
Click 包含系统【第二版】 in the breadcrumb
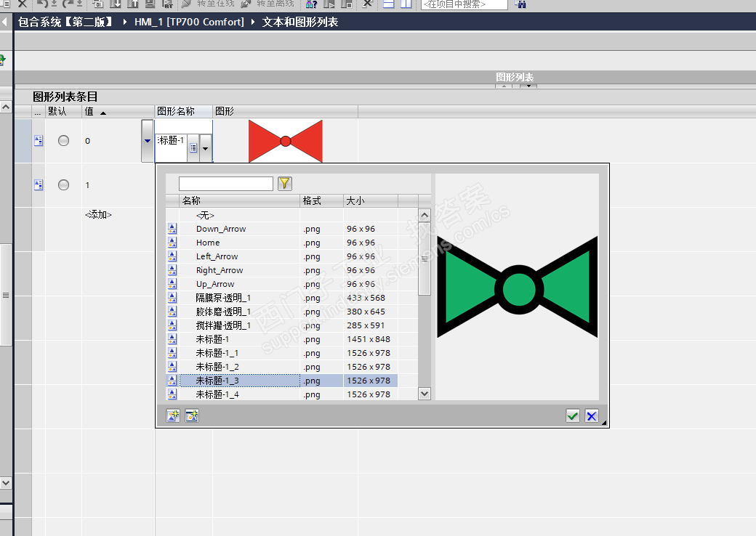[x=65, y=23]
